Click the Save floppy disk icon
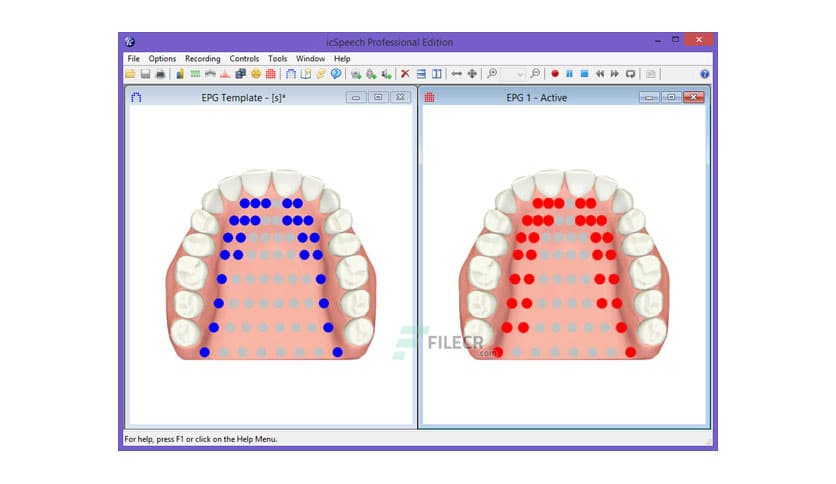 [145, 74]
